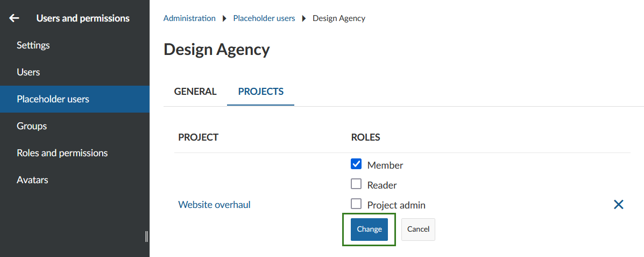Click the Users and permissions header

tap(83, 18)
